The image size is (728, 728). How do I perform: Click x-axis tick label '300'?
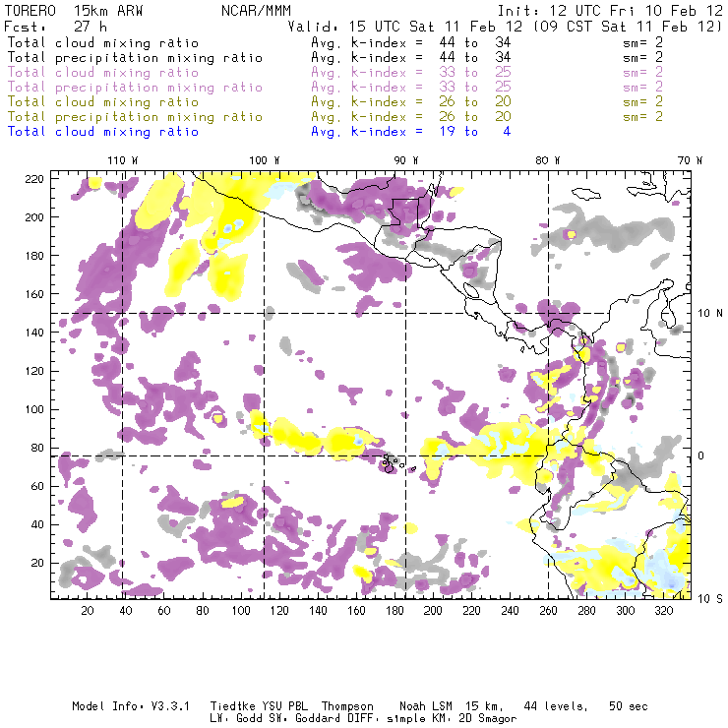626,611
